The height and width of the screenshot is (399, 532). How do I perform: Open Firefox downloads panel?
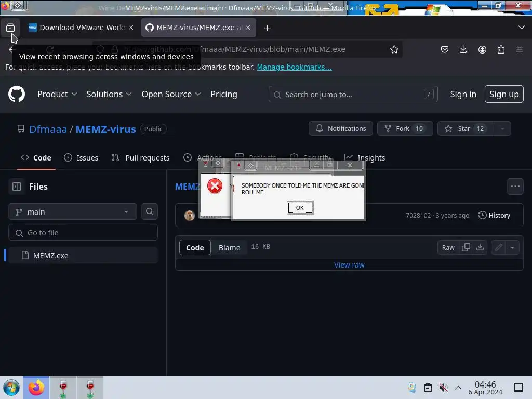coord(463,49)
